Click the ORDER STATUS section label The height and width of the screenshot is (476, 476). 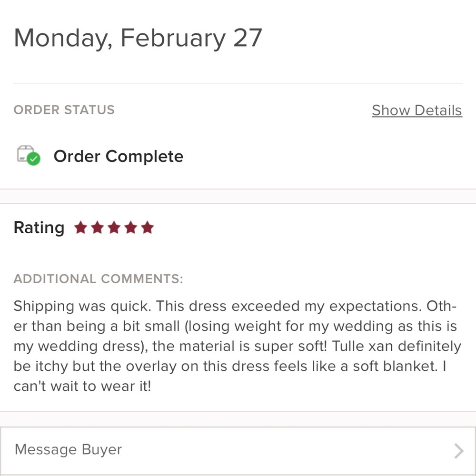64,110
